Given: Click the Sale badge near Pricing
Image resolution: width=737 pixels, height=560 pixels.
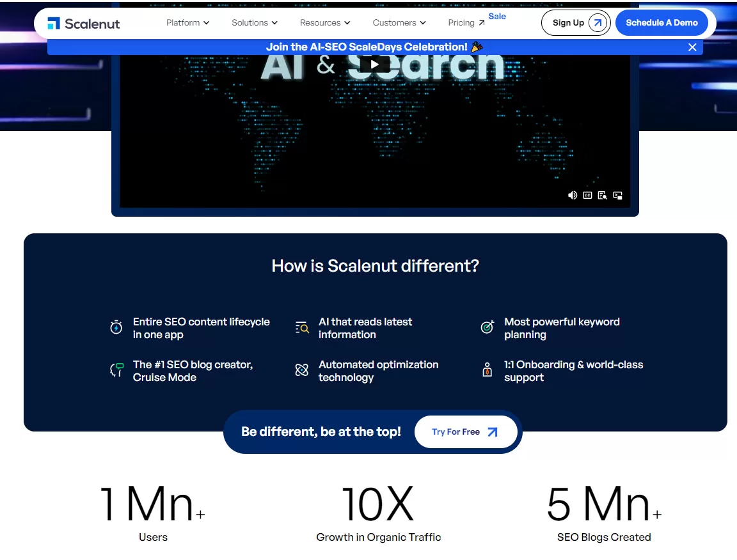Looking at the screenshot, I should [x=497, y=16].
